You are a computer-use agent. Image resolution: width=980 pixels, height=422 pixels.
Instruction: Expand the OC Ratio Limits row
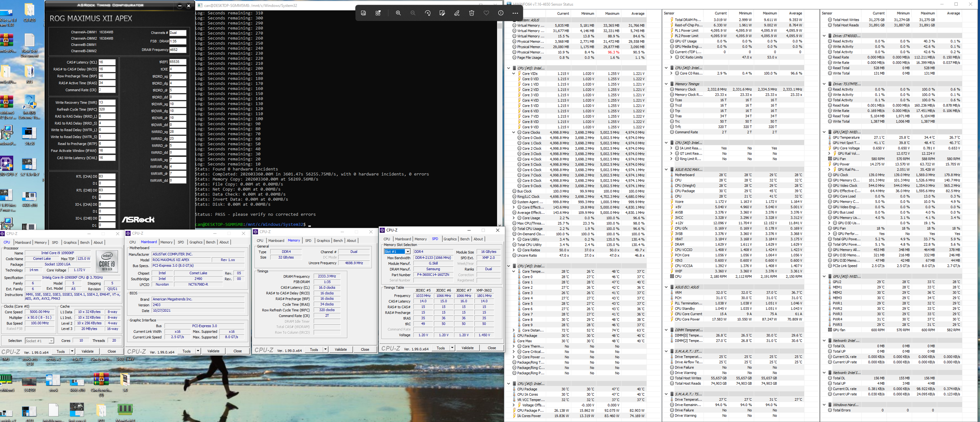[672, 58]
